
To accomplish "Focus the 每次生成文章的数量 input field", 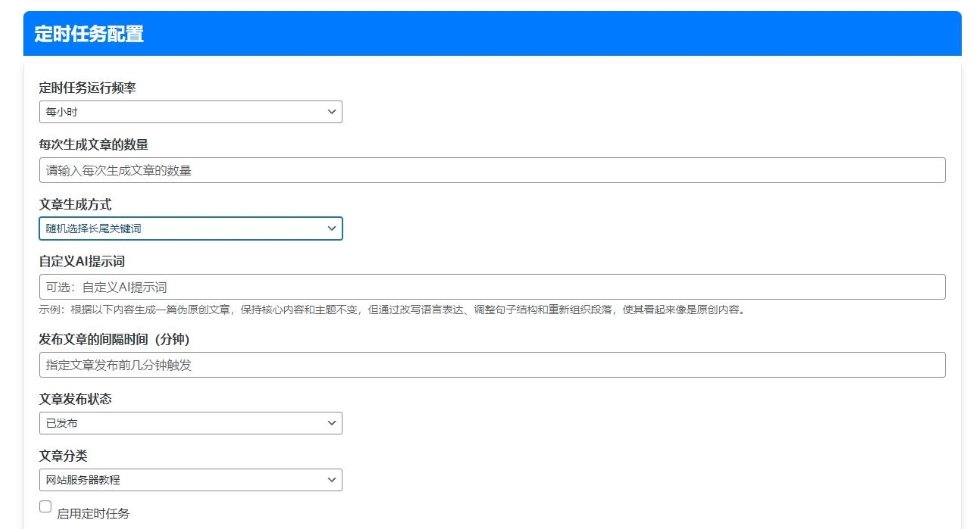I will [492, 171].
